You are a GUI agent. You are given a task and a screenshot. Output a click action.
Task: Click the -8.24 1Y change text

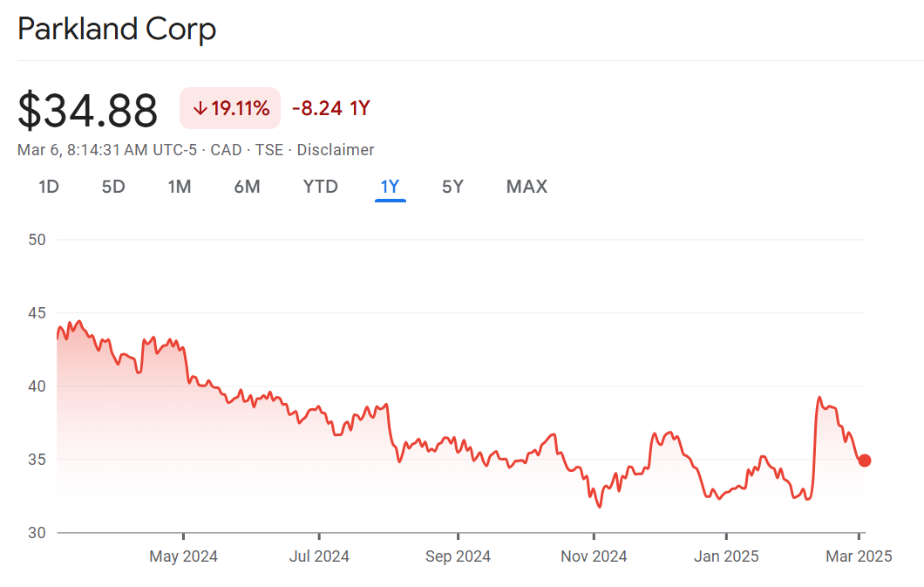pos(331,109)
